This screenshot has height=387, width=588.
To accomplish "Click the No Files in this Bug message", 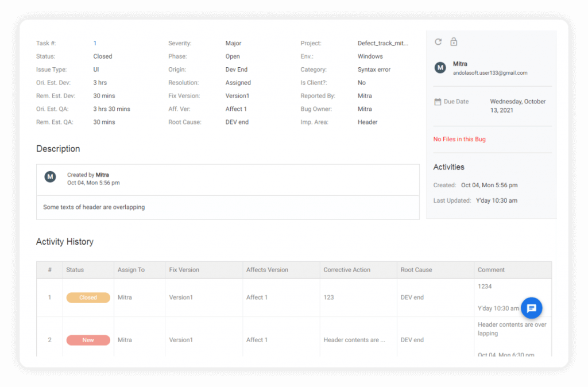I will click(x=460, y=139).
